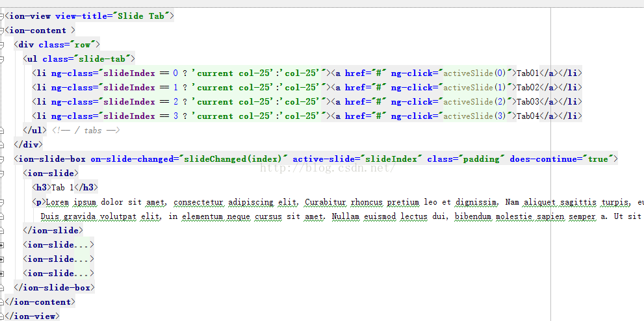Collapse the ion-content opening tag fold marker
Image resolution: width=644 pixels, height=321 pixels.
[2, 31]
